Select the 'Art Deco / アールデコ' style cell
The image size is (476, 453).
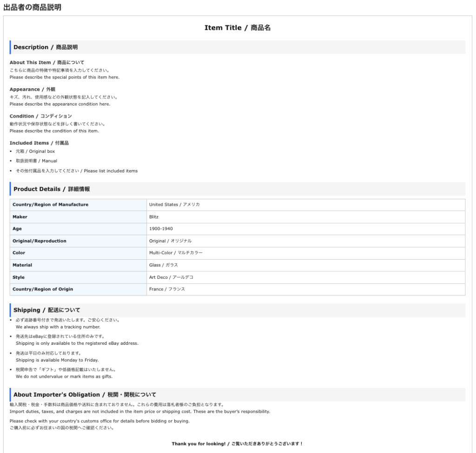[171, 277]
